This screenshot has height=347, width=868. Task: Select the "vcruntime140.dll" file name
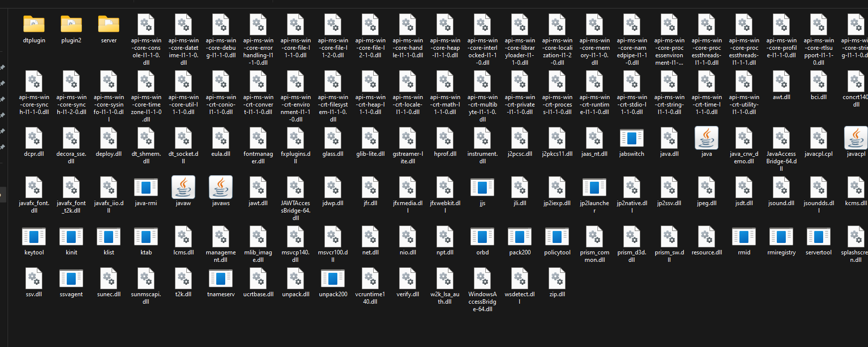point(370,298)
